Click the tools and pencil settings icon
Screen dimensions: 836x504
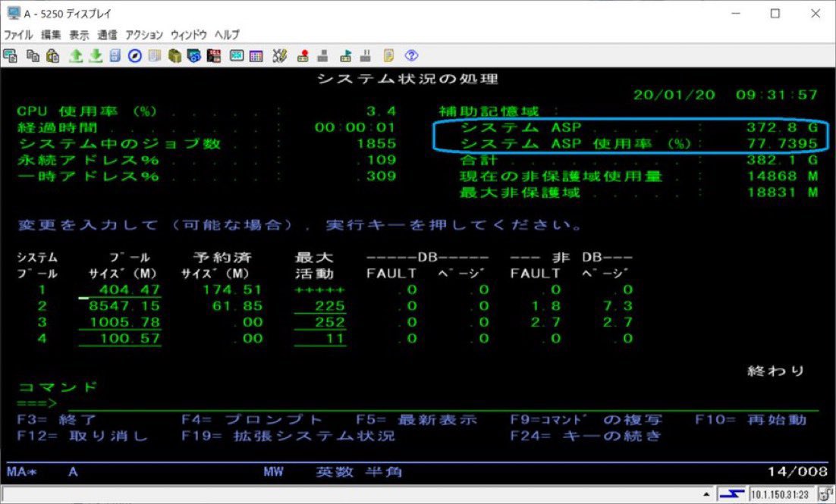click(279, 55)
